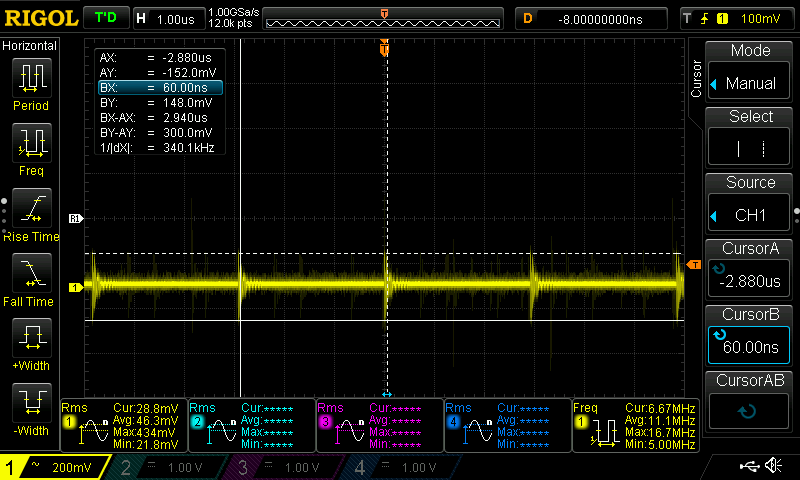800x480 pixels.
Task: Click the blue cursor B marker on time axis
Action: [387, 394]
